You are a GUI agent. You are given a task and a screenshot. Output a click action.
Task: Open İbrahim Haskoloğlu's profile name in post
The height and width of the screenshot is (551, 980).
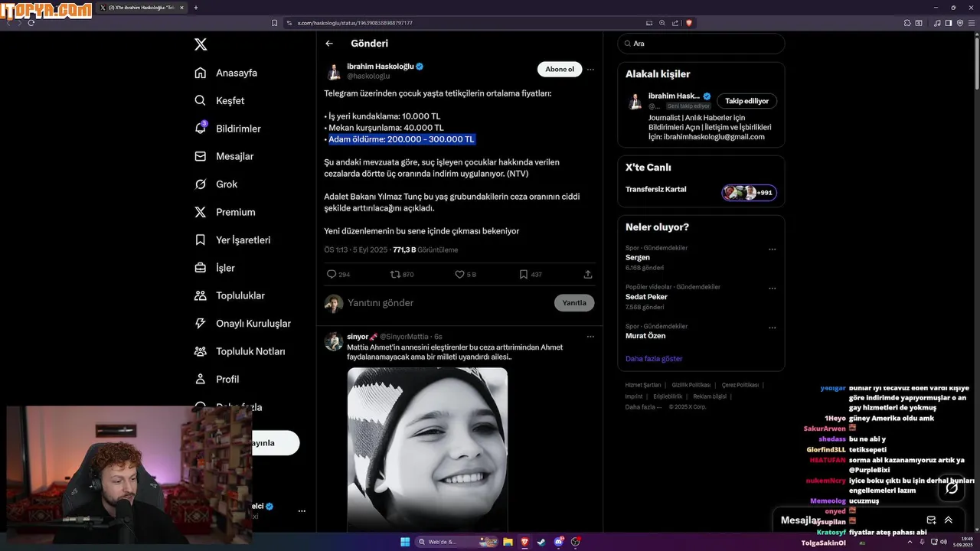[x=381, y=67]
